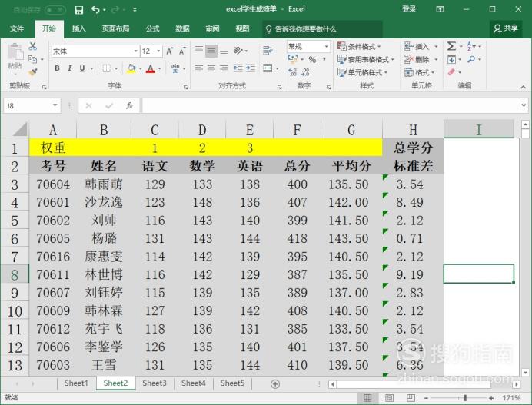532x405 pixels.
Task: Open the font name dropdown
Action: [136, 51]
